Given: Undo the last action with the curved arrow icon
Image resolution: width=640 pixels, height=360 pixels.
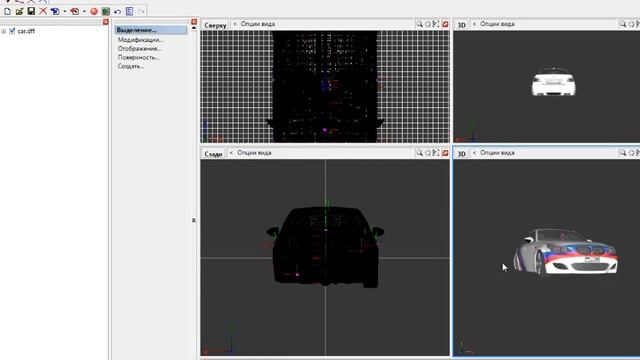Looking at the screenshot, I should [118, 11].
